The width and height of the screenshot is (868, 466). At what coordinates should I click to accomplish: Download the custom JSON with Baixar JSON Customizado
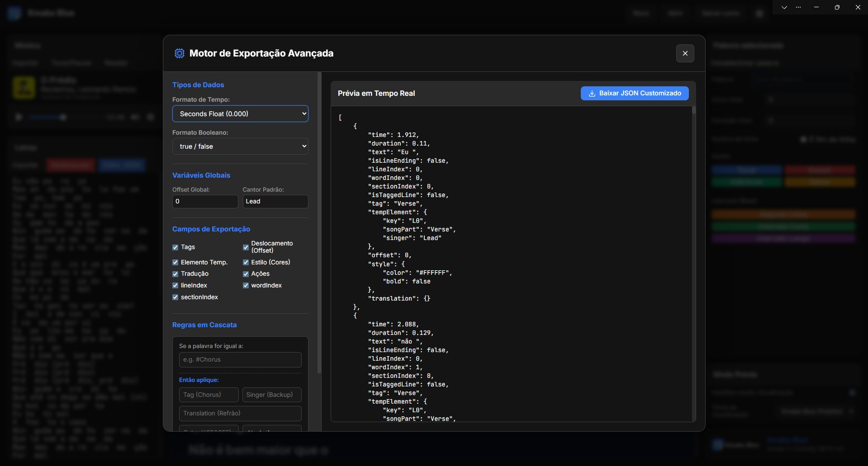point(635,94)
